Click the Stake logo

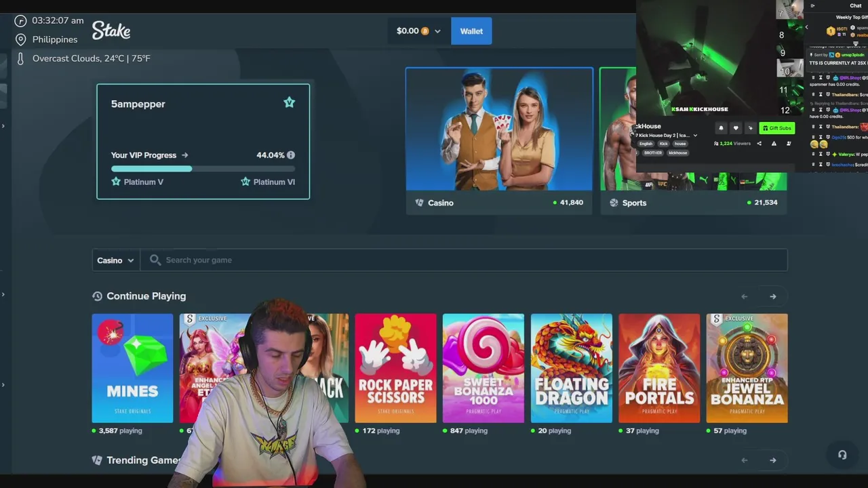pyautogui.click(x=111, y=30)
